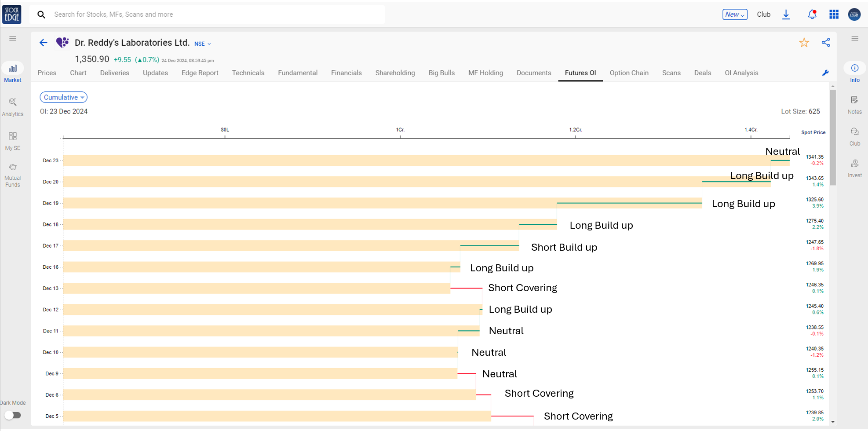The width and height of the screenshot is (868, 431).
Task: Open the NSE exchange dropdown
Action: pyautogui.click(x=203, y=44)
